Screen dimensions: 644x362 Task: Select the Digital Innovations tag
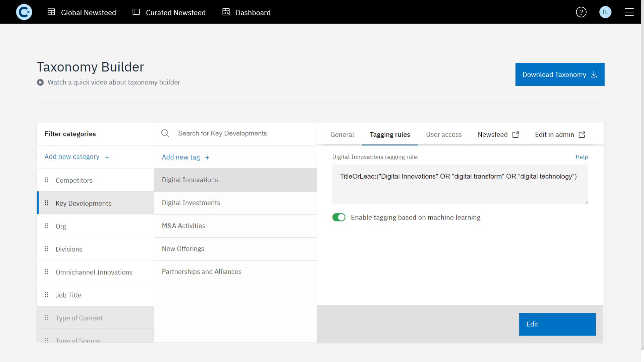point(235,180)
